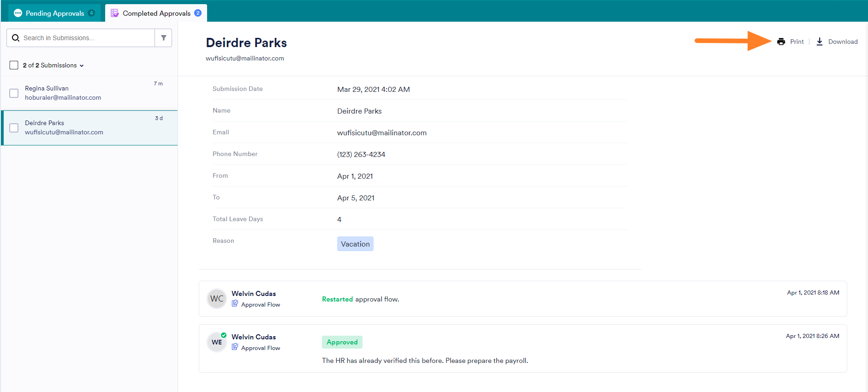Click the Vacation reason tag
This screenshot has width=868, height=392.
pos(355,244)
